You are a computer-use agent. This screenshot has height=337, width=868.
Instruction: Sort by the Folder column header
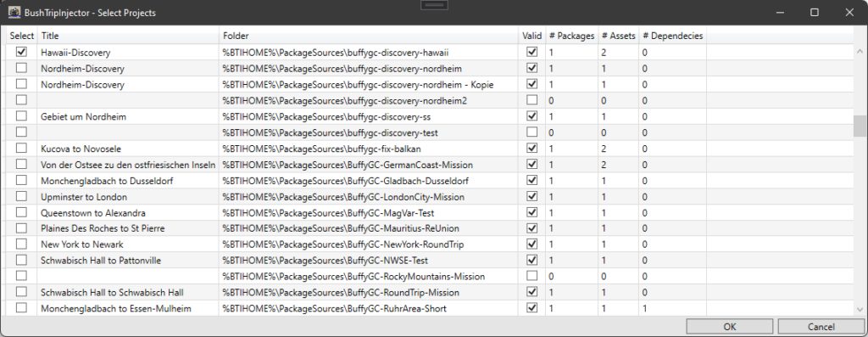pyautogui.click(x=369, y=36)
